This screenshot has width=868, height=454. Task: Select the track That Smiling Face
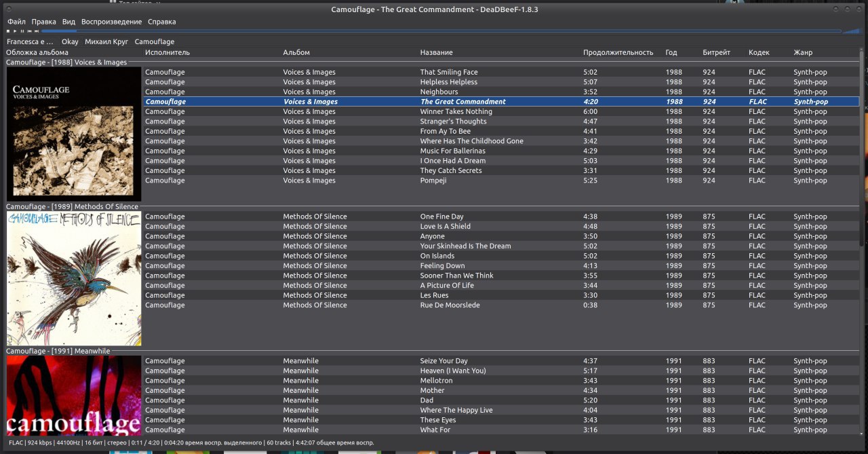coord(501,72)
